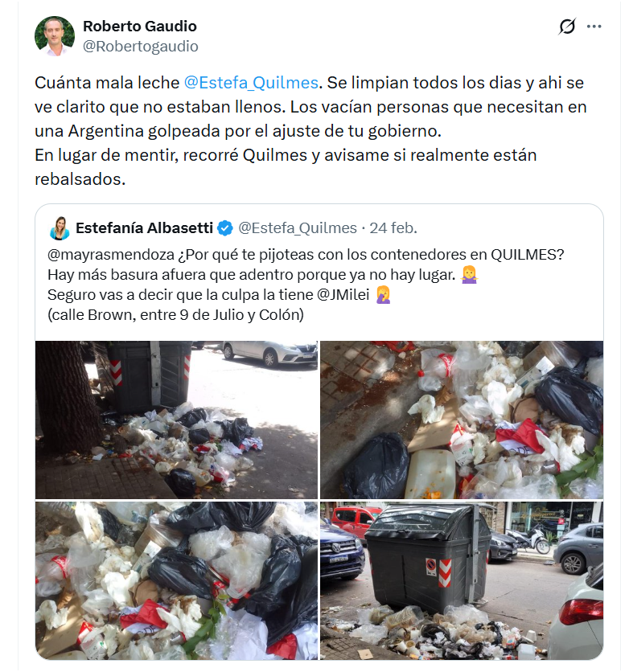Open the quoted tweet's 24 feb. date
Screen dimensions: 629x672
(393, 228)
